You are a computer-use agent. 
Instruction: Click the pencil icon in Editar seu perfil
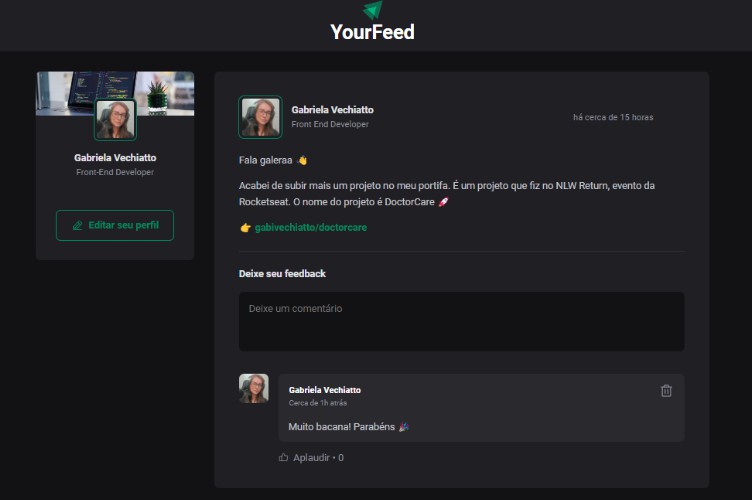77,225
